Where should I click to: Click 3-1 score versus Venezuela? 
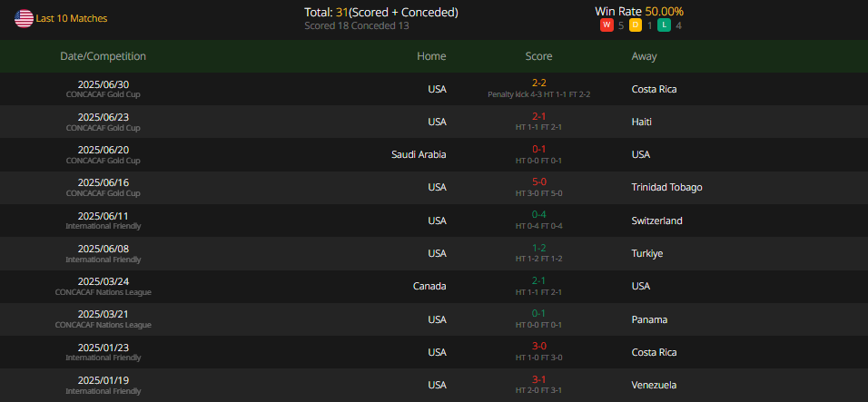[x=539, y=378]
